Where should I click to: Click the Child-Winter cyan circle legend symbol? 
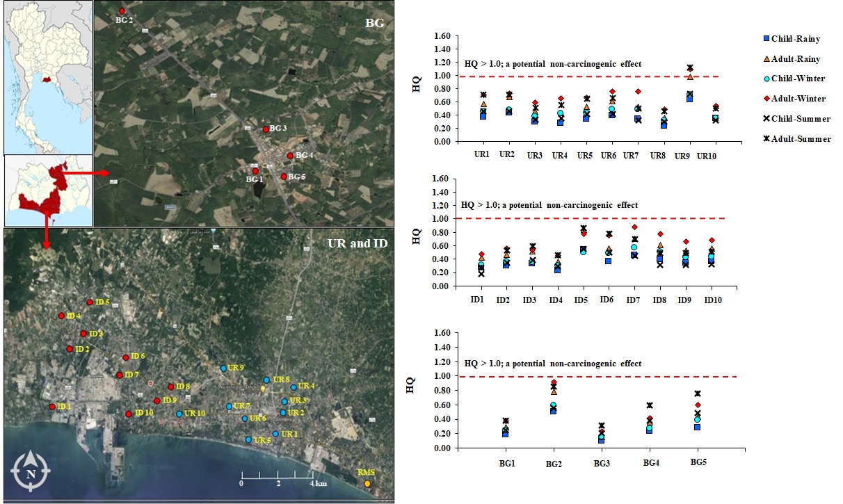(x=766, y=79)
